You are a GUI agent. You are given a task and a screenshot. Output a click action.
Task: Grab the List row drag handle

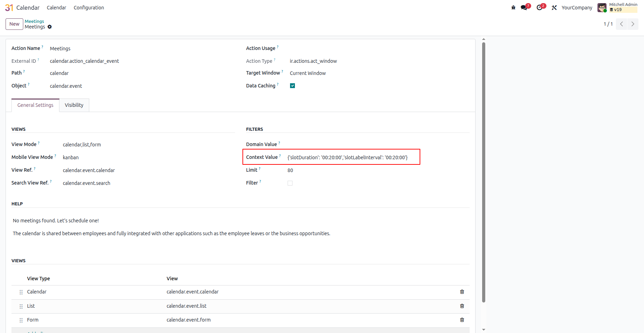[21, 306]
